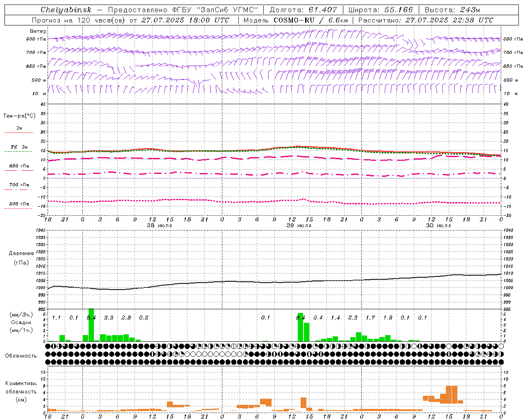Click the 30 июля date marker
This screenshot has width=525, height=420.
click(438, 226)
